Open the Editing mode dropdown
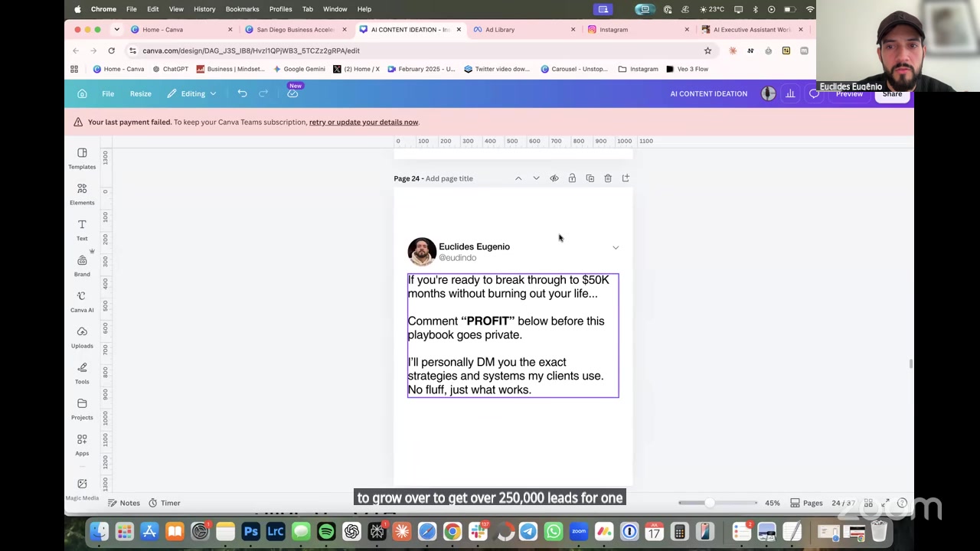Screen dimensions: 980x551 192,93
